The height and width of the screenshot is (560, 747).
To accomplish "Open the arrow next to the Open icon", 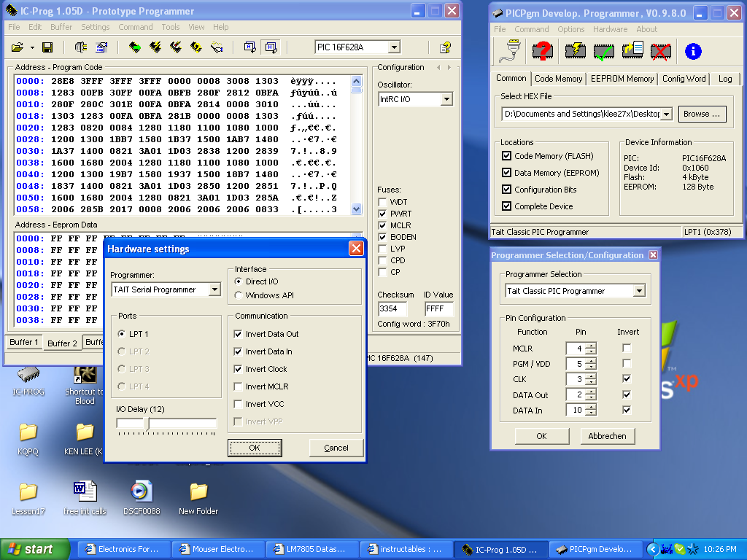I will (32, 47).
